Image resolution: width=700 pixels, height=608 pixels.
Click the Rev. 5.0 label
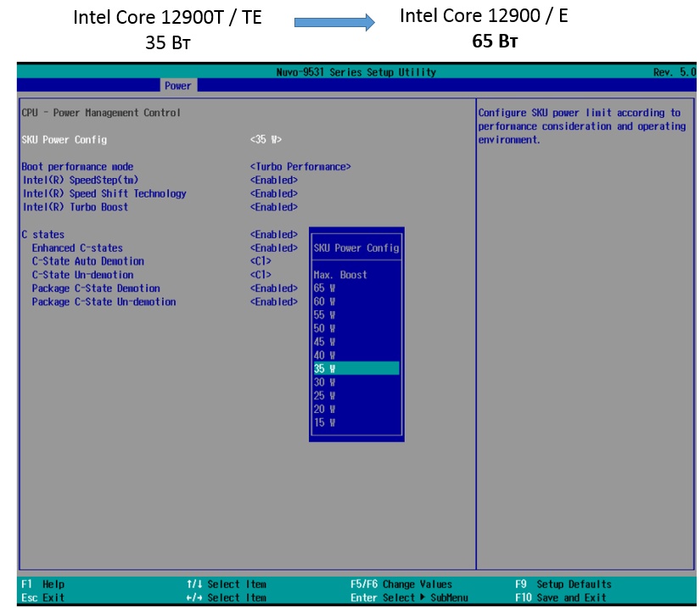(x=674, y=72)
